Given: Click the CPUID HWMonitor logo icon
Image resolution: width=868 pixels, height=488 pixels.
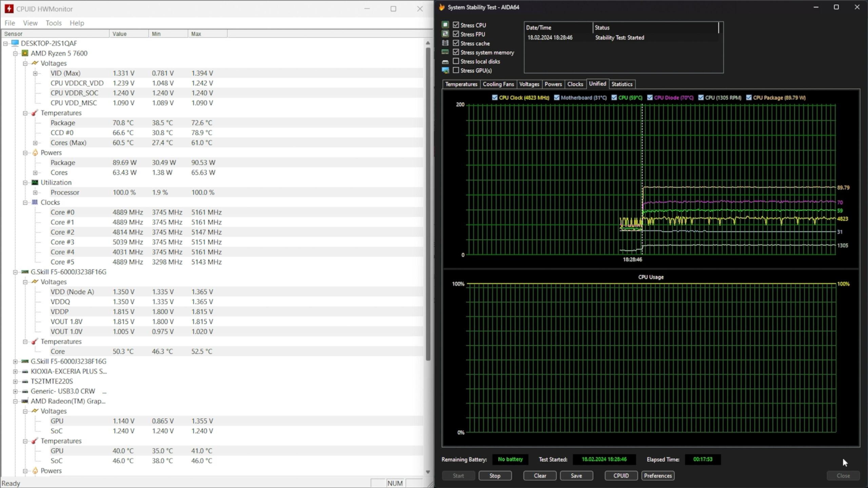Looking at the screenshot, I should (9, 9).
